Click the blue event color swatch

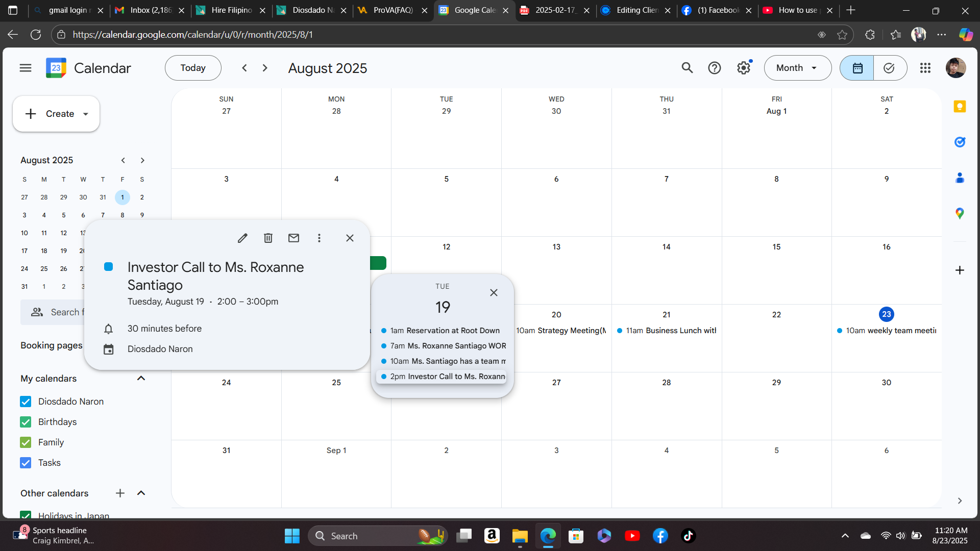coord(108,267)
